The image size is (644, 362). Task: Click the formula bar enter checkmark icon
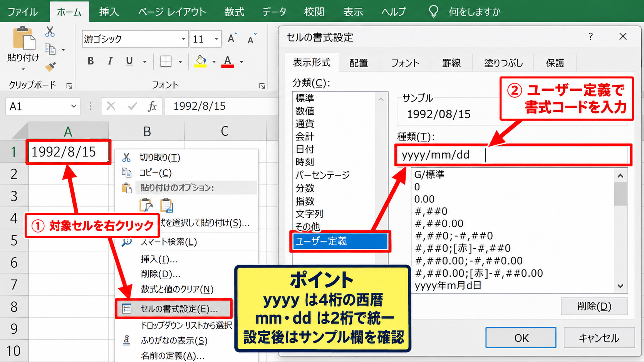[x=132, y=106]
